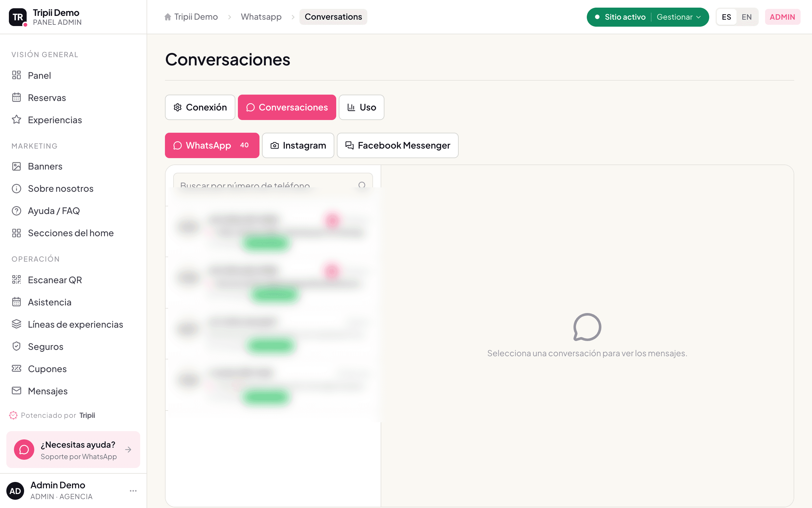812x508 pixels.
Task: Click the Escanear QR code icon
Action: tap(16, 279)
